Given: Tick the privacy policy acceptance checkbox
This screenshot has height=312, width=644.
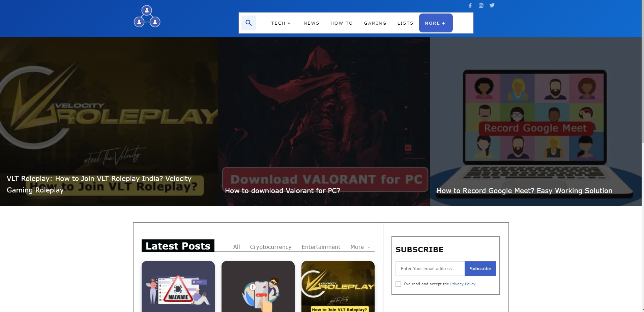Looking at the screenshot, I should click(x=398, y=284).
